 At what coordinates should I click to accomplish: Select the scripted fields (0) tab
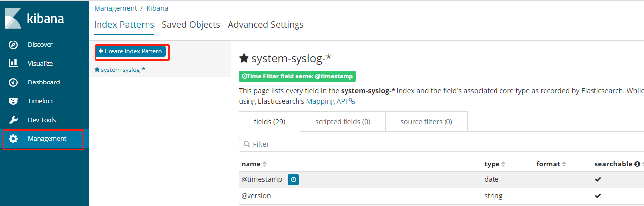click(343, 122)
